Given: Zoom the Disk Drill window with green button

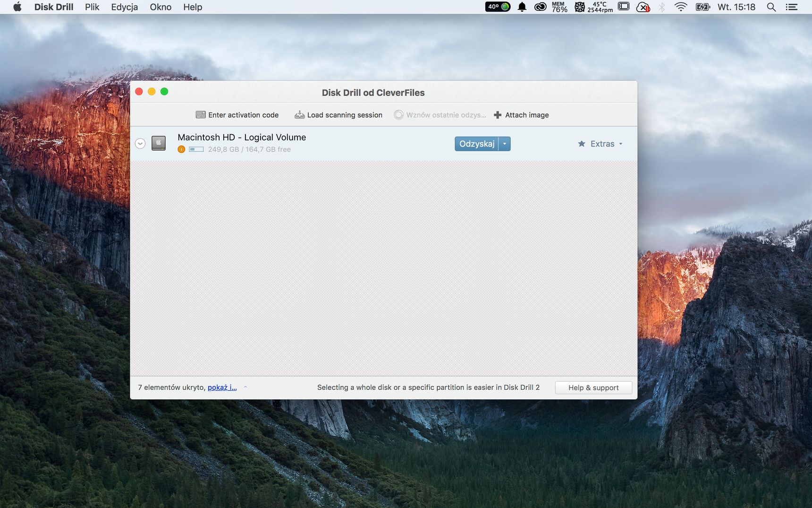Looking at the screenshot, I should click(164, 91).
